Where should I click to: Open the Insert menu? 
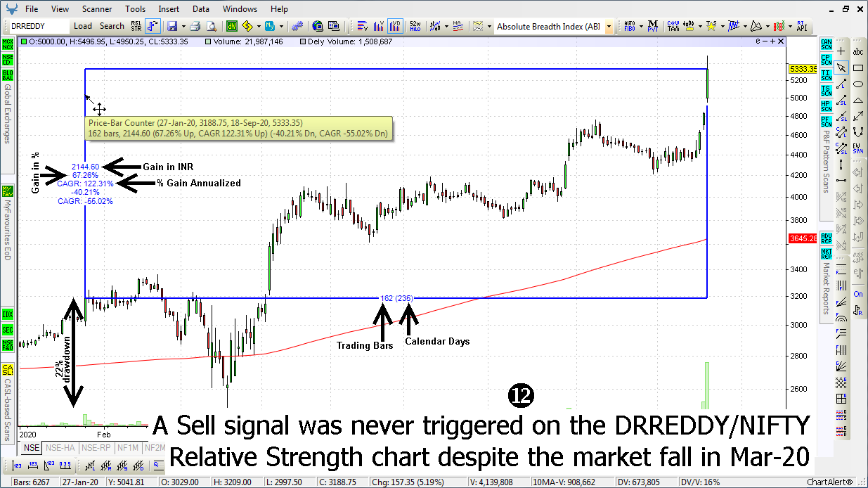coord(169,9)
